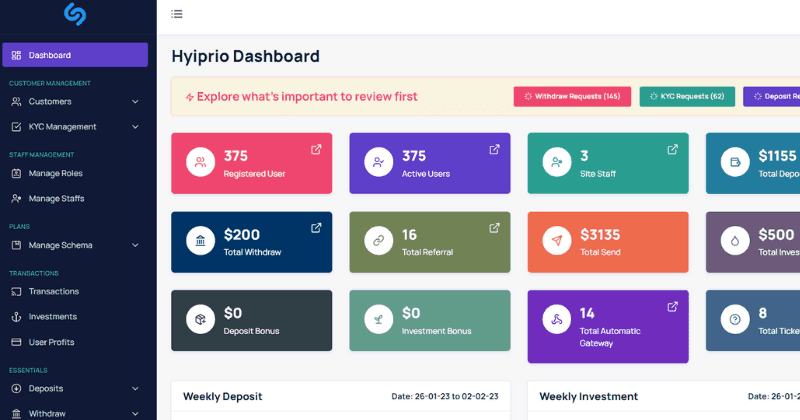Viewport: 800px width, 420px height.
Task: Expand the KYC Management submenu
Action: pos(135,127)
